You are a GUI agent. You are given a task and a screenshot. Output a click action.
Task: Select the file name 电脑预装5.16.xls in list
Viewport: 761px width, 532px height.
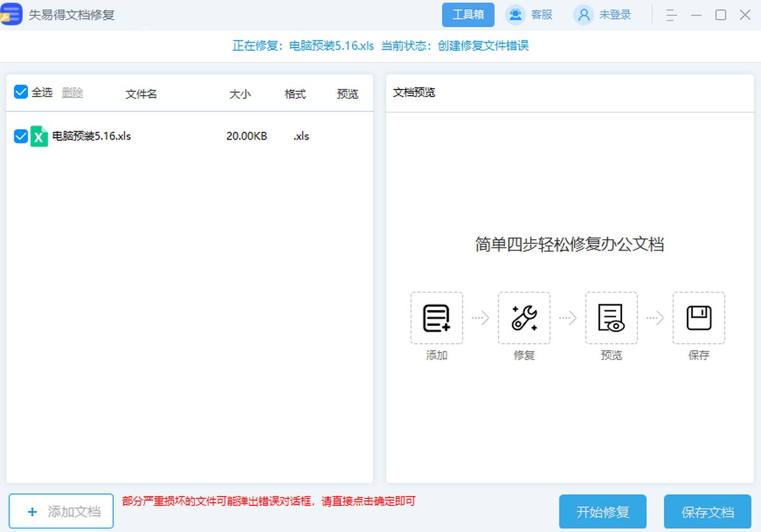pos(92,136)
